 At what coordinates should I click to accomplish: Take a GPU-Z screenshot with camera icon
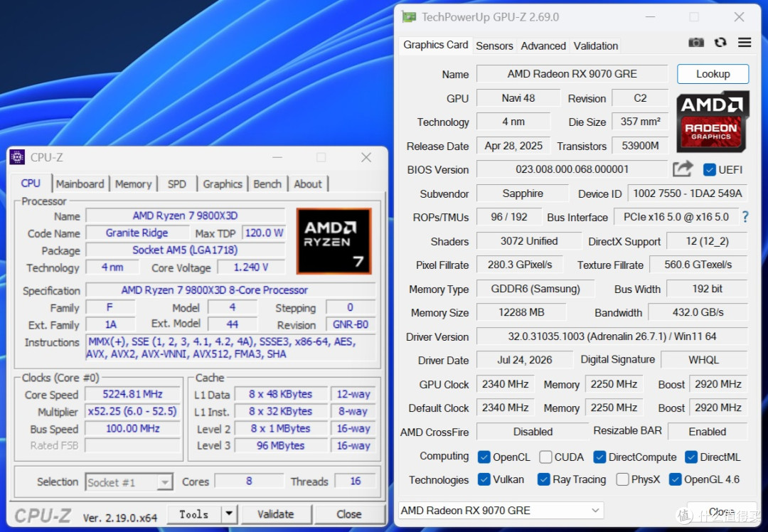click(696, 43)
